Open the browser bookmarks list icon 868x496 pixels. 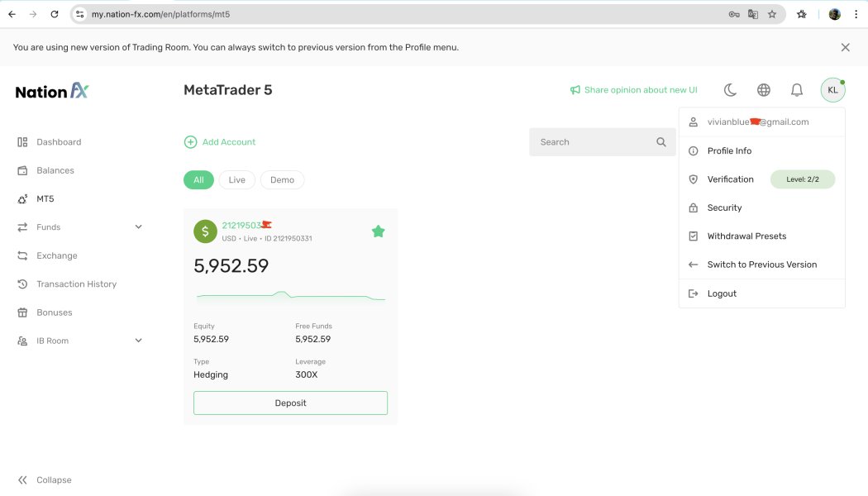802,14
